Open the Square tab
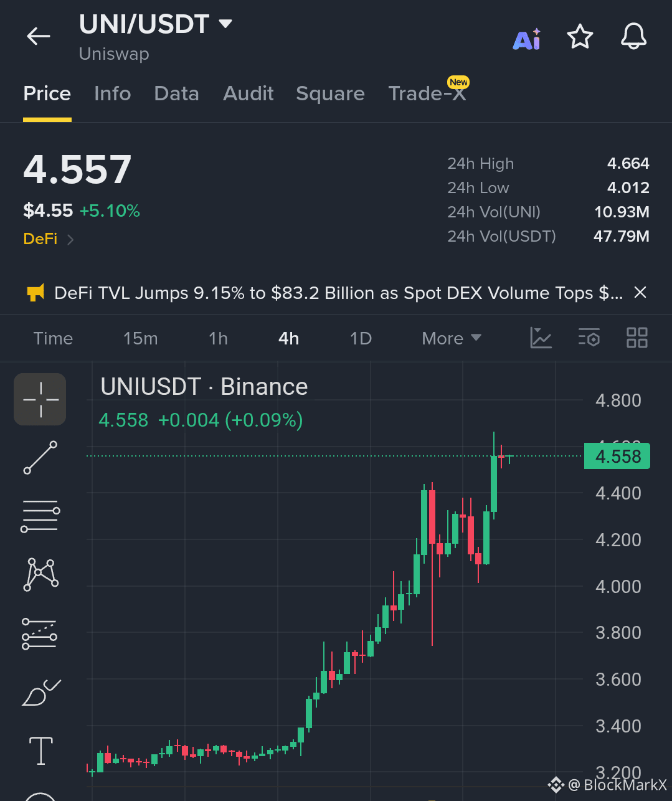Viewport: 672px width, 801px height. (331, 93)
